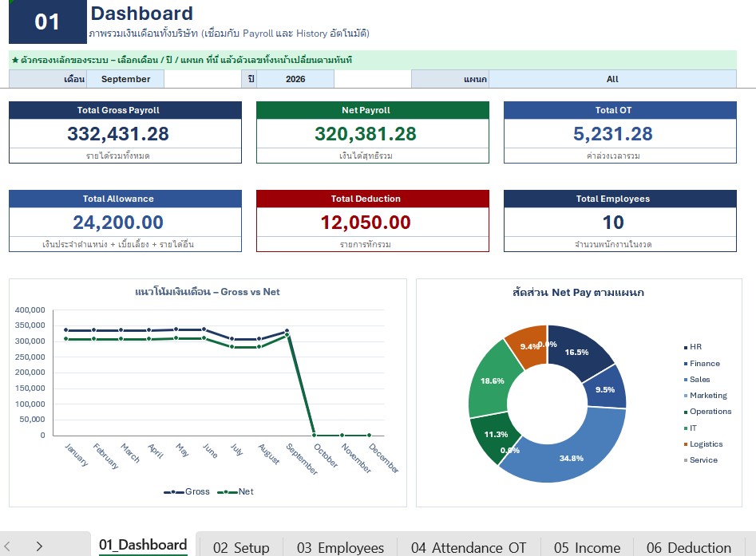Click the Net Payroll value 320,381.28
756x556 pixels.
point(366,133)
